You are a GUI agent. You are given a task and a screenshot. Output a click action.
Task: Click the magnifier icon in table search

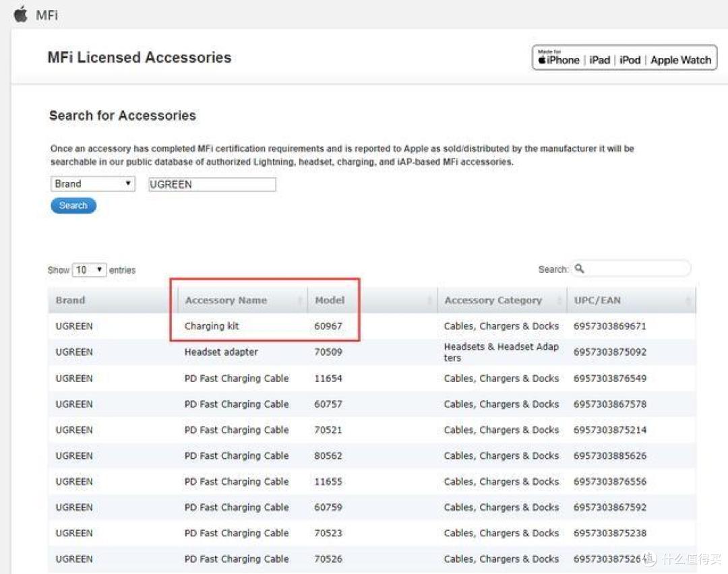(x=580, y=269)
